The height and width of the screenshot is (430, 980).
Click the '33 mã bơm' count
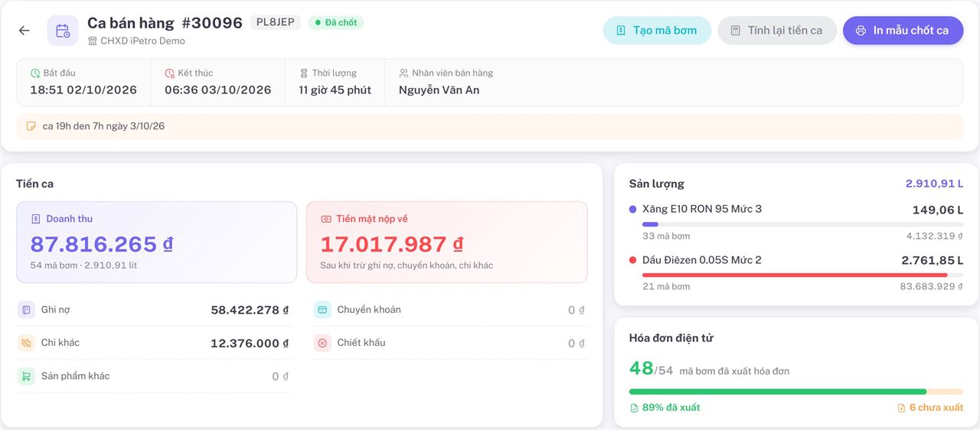[x=666, y=236]
